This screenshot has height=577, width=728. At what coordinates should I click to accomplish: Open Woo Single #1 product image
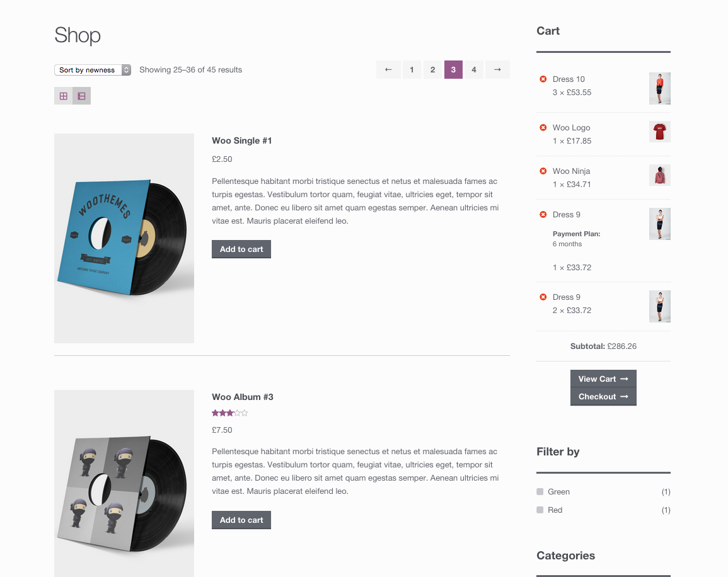pyautogui.click(x=124, y=238)
